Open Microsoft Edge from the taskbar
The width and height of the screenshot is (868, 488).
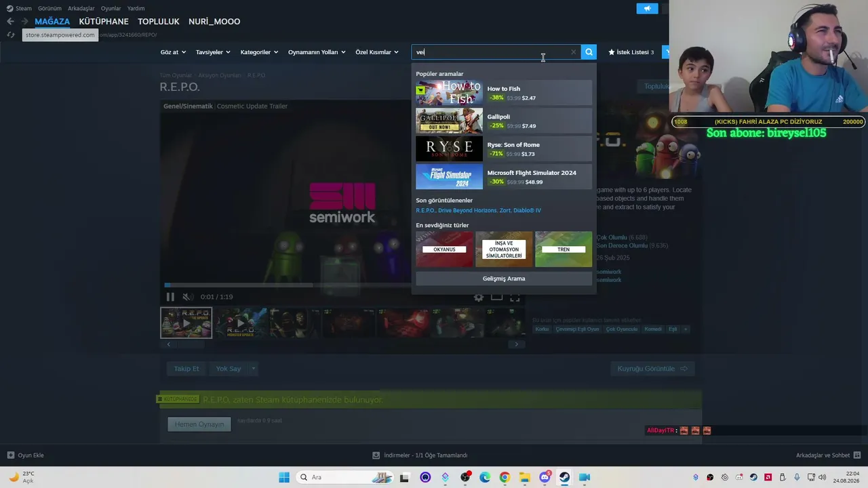pyautogui.click(x=485, y=477)
